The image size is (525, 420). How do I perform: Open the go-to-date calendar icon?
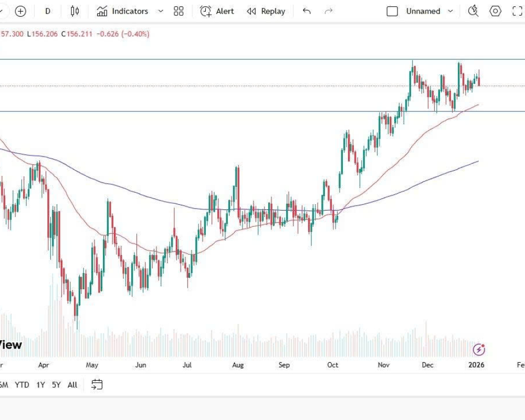coord(97,384)
